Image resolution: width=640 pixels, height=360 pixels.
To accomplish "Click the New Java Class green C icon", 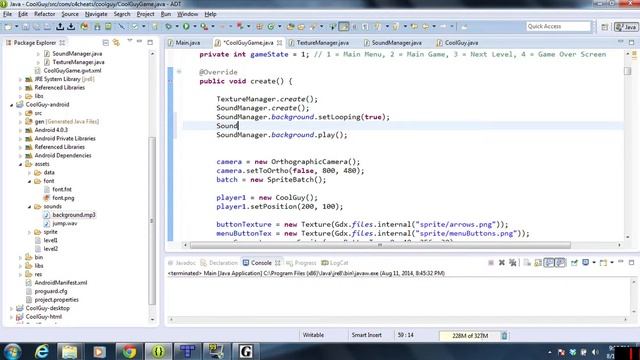I will [271, 27].
